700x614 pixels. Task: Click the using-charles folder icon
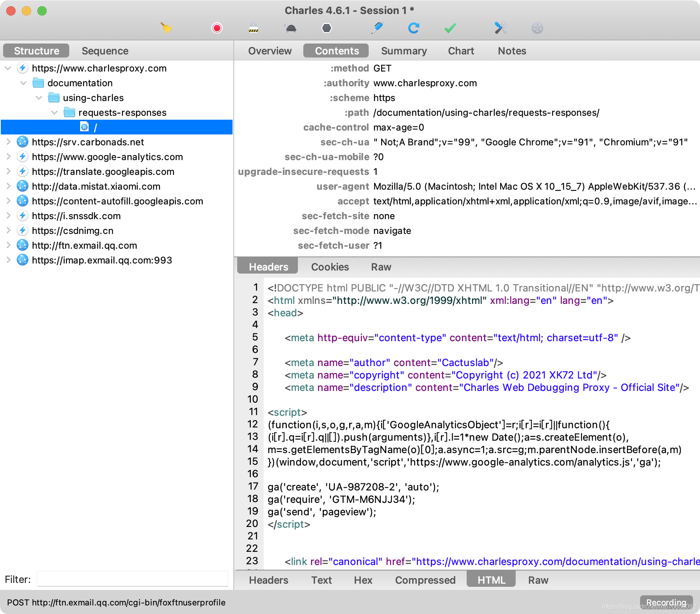click(54, 98)
